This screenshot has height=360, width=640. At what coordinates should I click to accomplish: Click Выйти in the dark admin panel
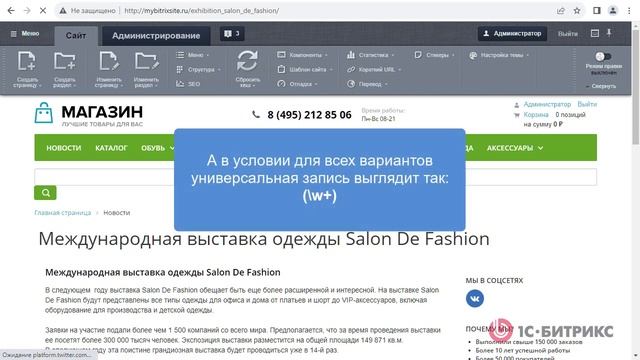[x=568, y=33]
